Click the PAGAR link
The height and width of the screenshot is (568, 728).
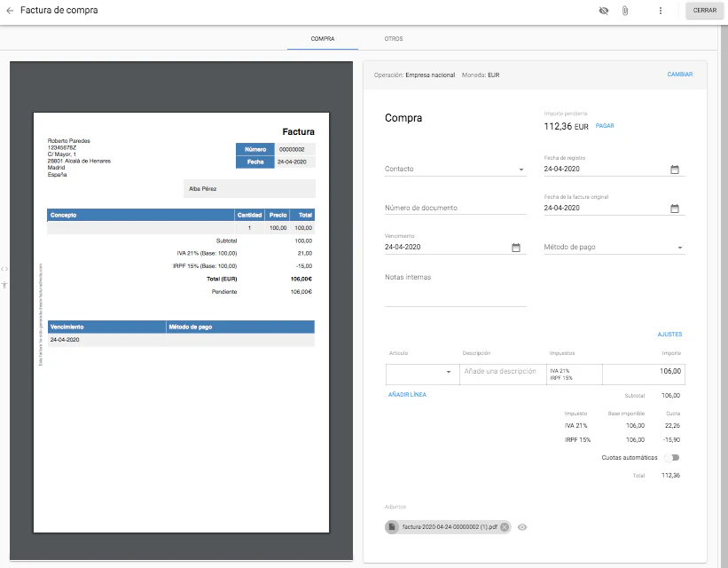(605, 126)
